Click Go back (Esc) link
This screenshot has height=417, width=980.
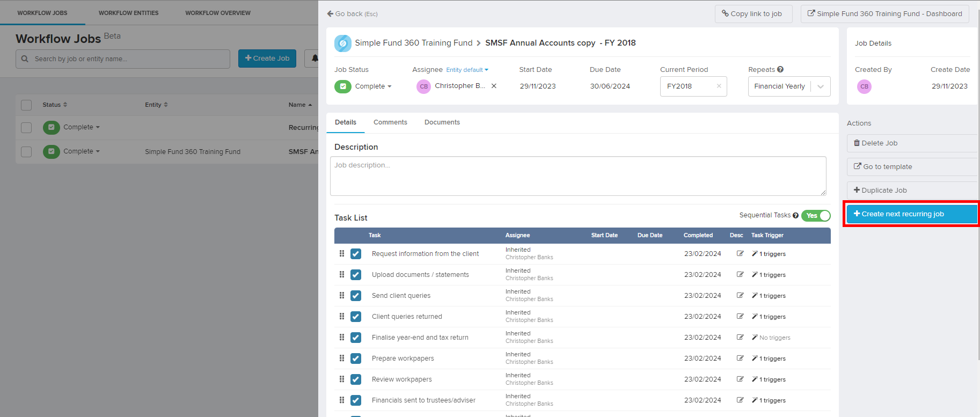tap(353, 14)
